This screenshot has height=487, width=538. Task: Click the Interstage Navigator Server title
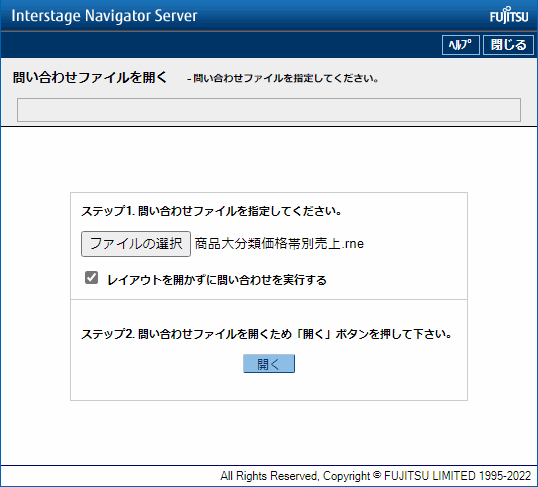pos(104,16)
